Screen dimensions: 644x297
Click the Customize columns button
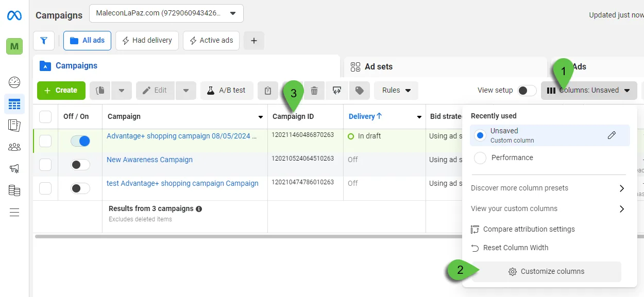[x=546, y=271]
